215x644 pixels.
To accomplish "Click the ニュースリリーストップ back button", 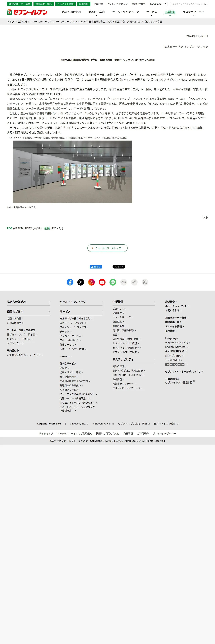I will pos(107,248).
